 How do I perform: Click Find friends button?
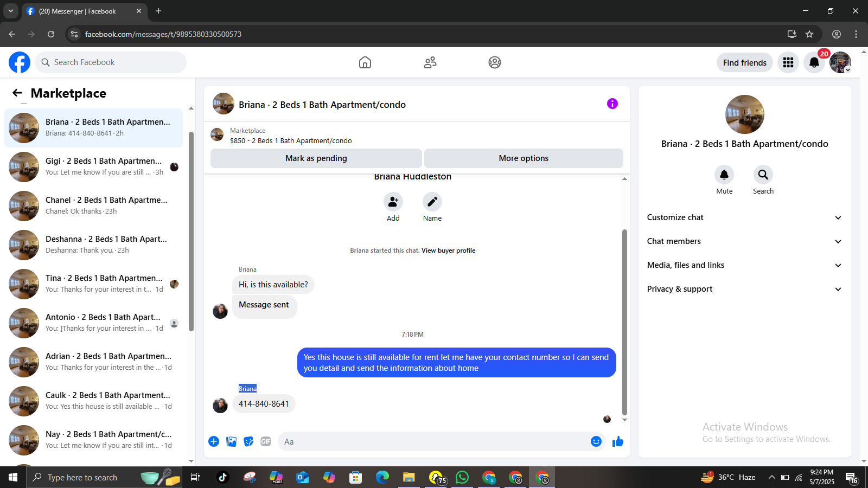tap(745, 62)
